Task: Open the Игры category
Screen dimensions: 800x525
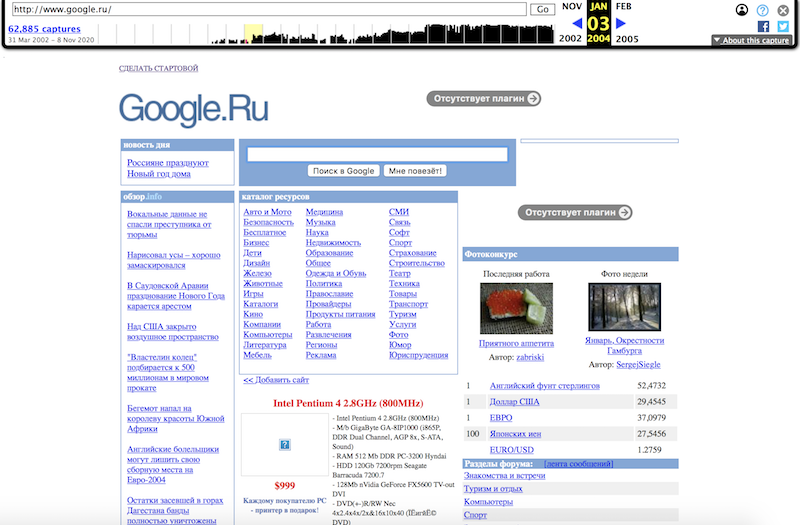Action: pyautogui.click(x=254, y=293)
